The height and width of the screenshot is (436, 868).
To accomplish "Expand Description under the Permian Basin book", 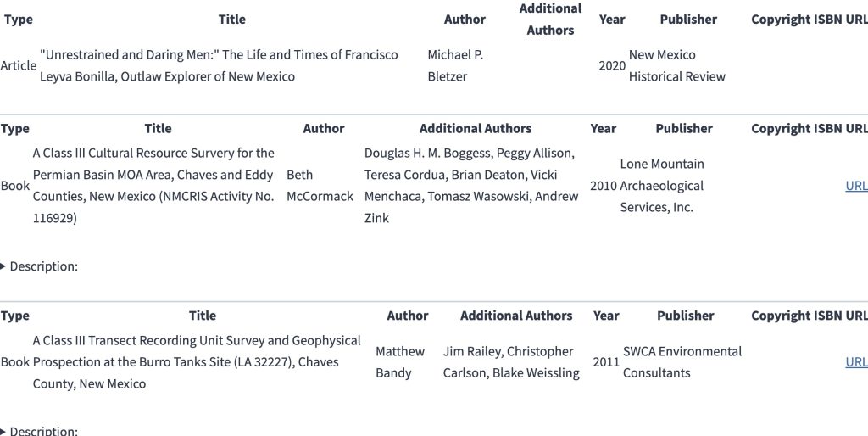I will pos(43,266).
